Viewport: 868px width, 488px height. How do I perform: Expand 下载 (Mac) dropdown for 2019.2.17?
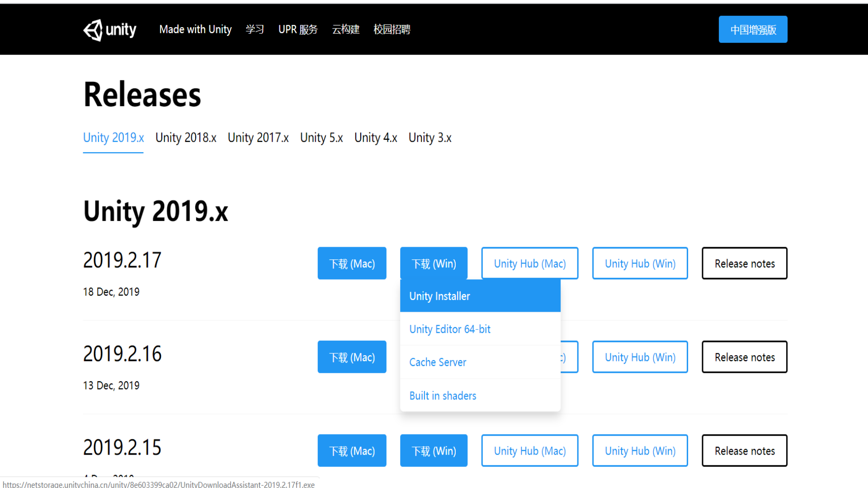[352, 263]
